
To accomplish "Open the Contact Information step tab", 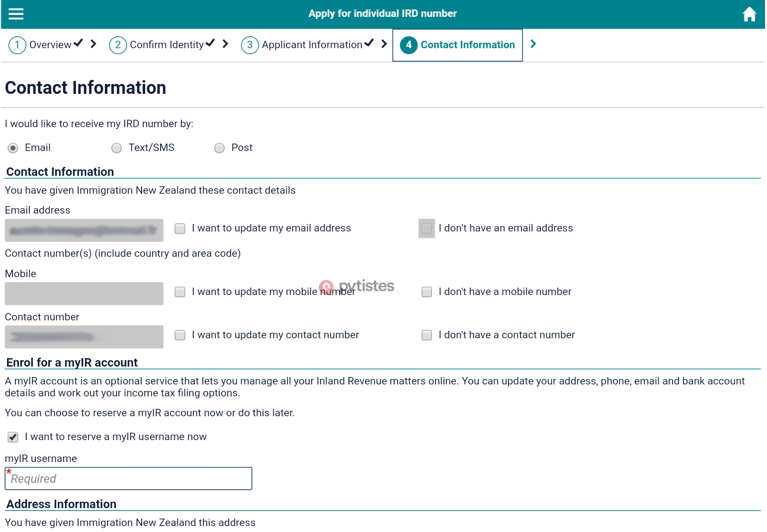I will 467,45.
